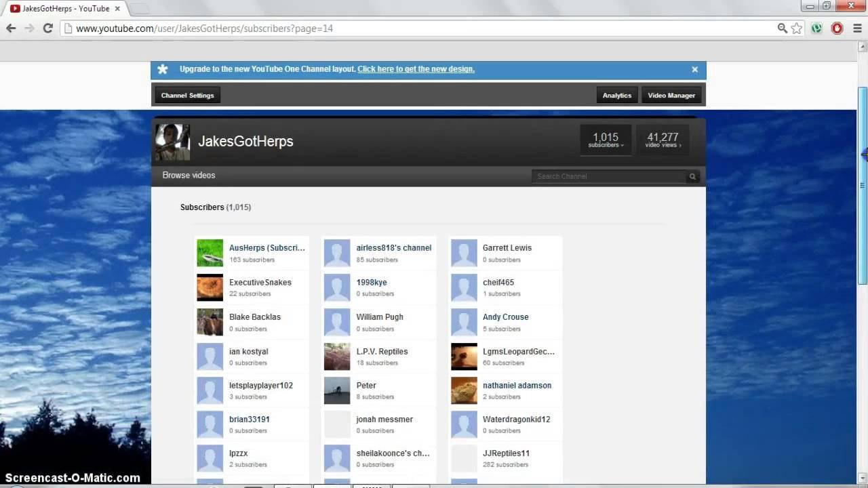The image size is (868, 488).
Task: Open Waterdragonkid12 channel link
Action: (x=517, y=420)
